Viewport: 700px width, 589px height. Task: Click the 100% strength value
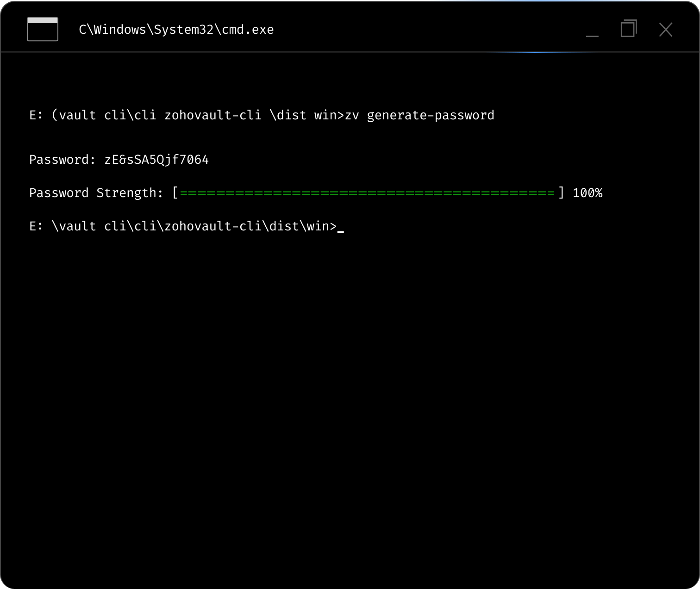coord(587,193)
